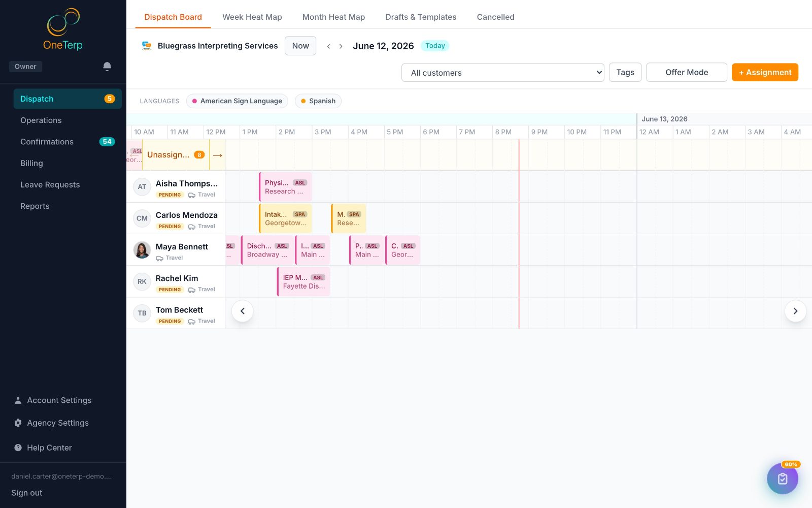Enable Offer Mode

pyautogui.click(x=687, y=72)
